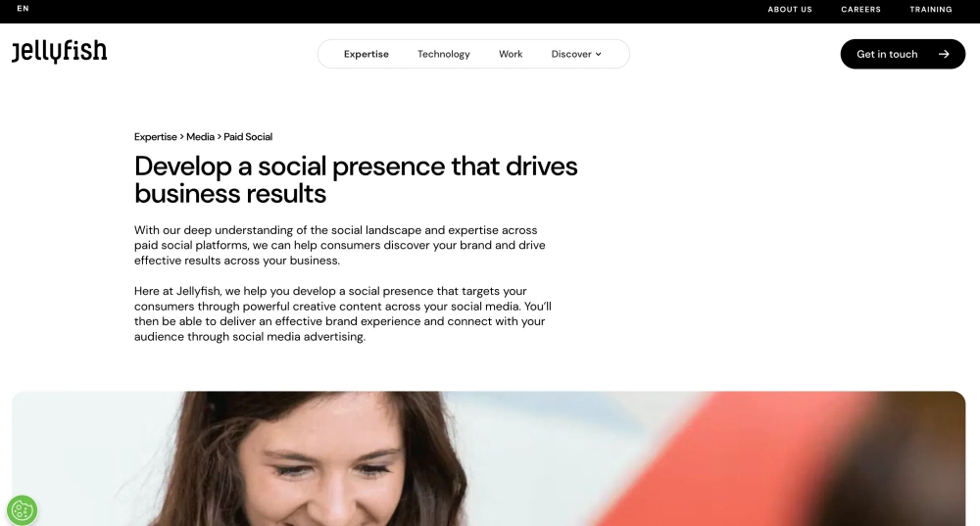980x526 pixels.
Task: Open the About Us link
Action: [790, 10]
